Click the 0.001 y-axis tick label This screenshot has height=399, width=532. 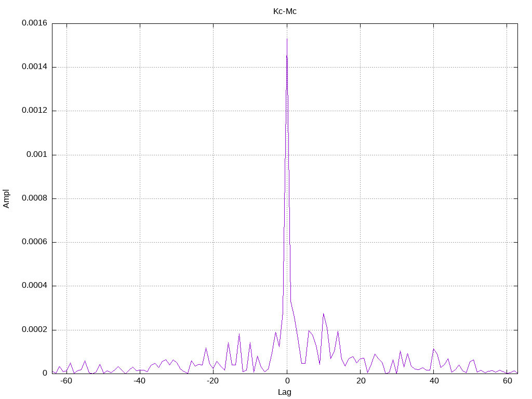tap(37, 154)
